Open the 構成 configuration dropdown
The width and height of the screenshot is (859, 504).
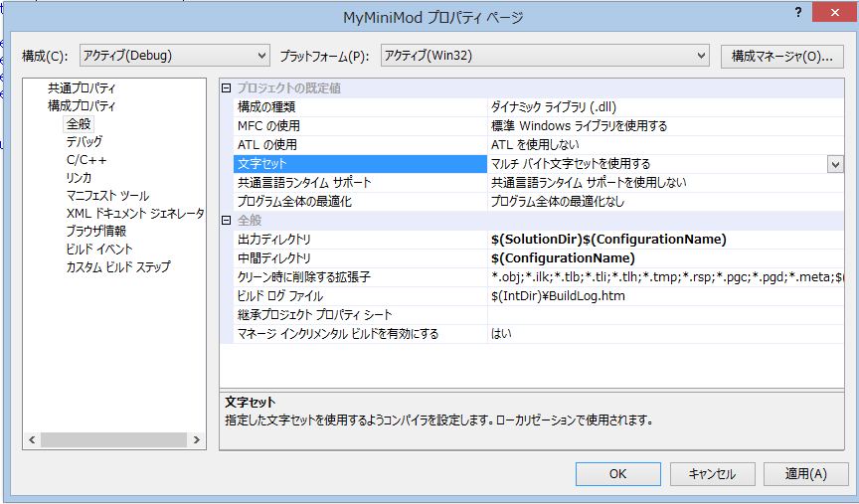click(x=174, y=56)
